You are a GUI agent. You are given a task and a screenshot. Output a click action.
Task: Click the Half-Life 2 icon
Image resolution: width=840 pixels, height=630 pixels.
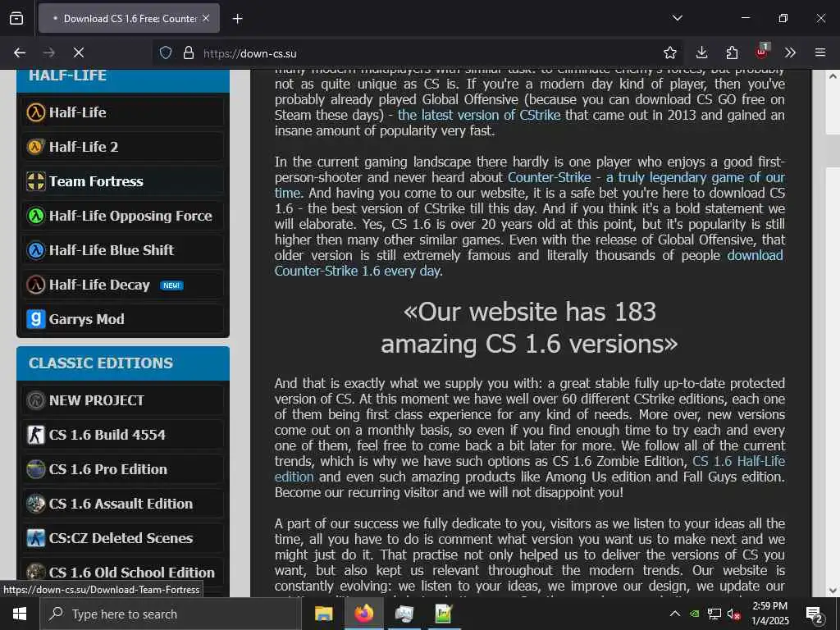[36, 147]
